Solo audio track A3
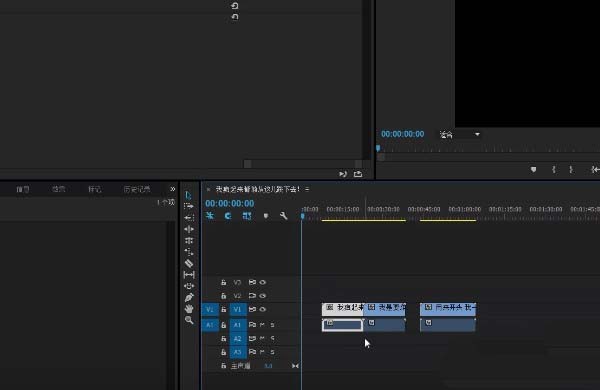 [272, 352]
